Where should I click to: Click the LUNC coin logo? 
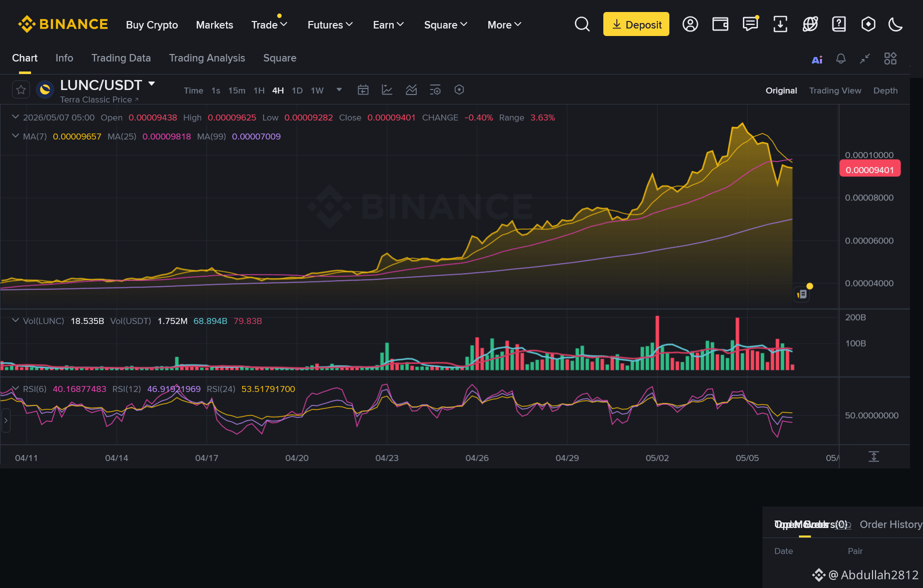click(45, 89)
